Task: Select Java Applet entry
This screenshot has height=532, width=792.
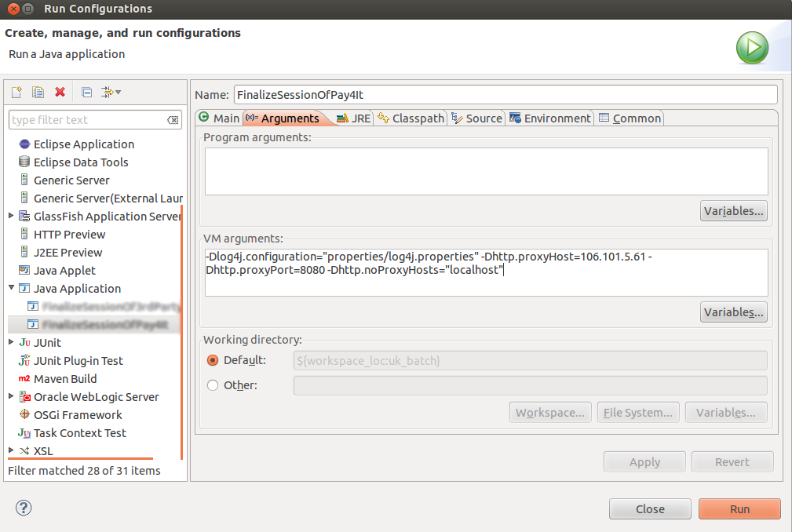Action: (64, 271)
